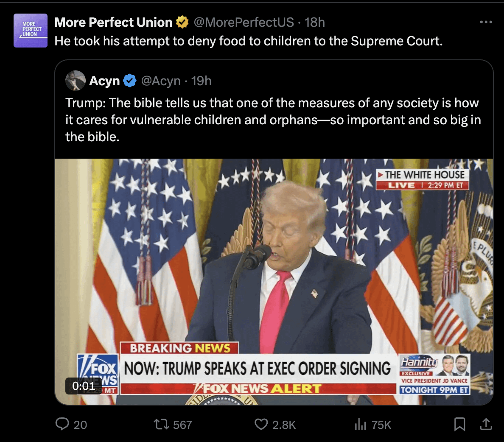
Task: Click the quoted tweet's 19h timestamp
Action: coord(202,81)
